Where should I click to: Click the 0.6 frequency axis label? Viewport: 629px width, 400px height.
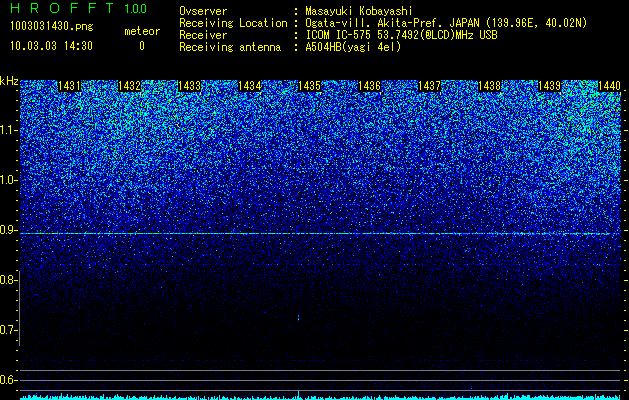(x=7, y=380)
